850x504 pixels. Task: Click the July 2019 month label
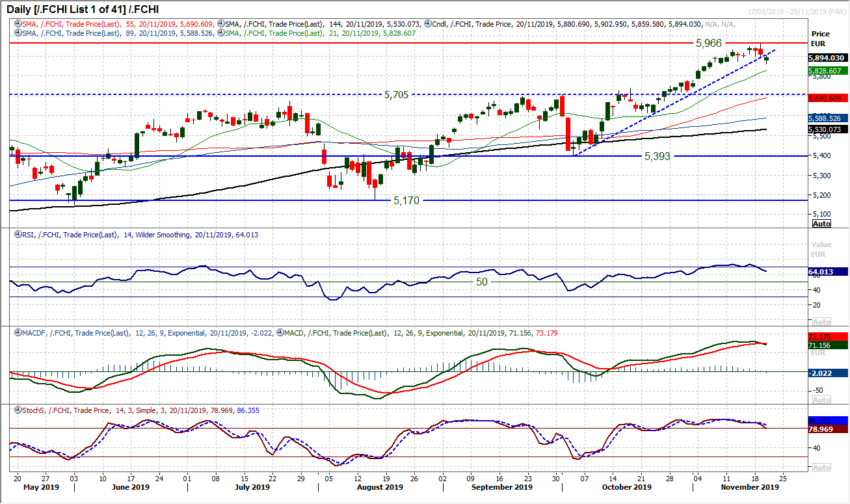(x=252, y=487)
